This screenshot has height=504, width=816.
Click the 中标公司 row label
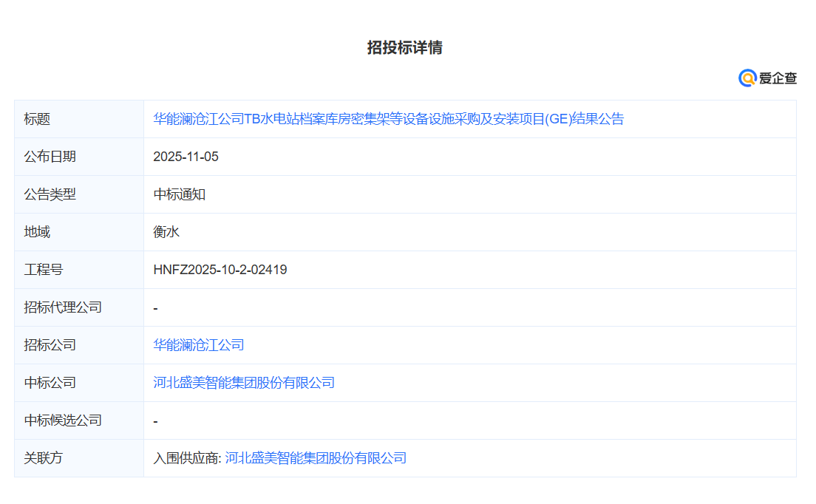[47, 382]
